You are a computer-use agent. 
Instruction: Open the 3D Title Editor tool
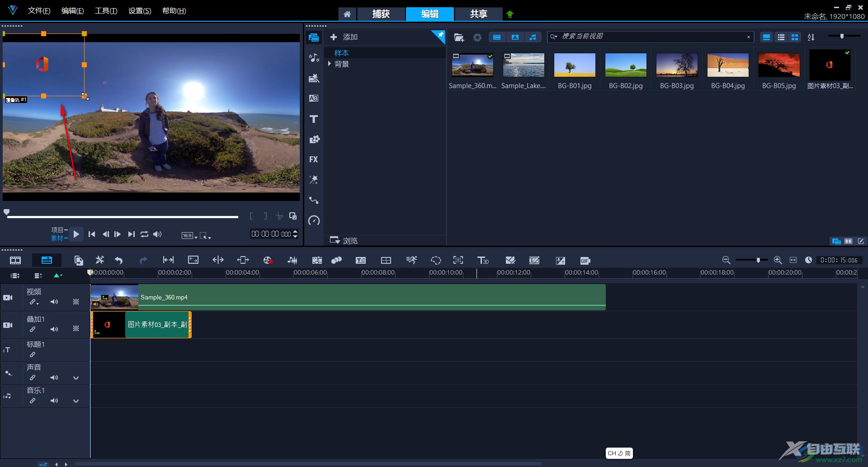click(x=483, y=260)
